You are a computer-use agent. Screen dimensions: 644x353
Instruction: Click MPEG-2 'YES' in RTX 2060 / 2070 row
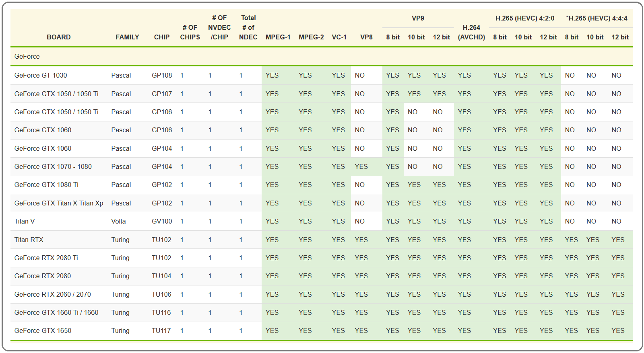pos(305,294)
